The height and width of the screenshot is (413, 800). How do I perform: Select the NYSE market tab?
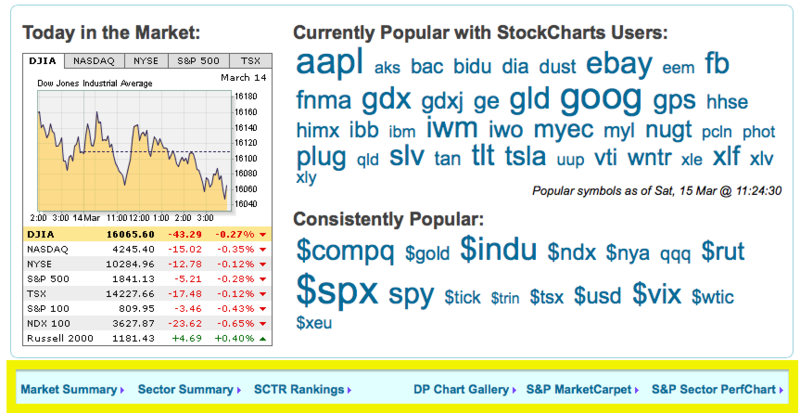(145, 60)
